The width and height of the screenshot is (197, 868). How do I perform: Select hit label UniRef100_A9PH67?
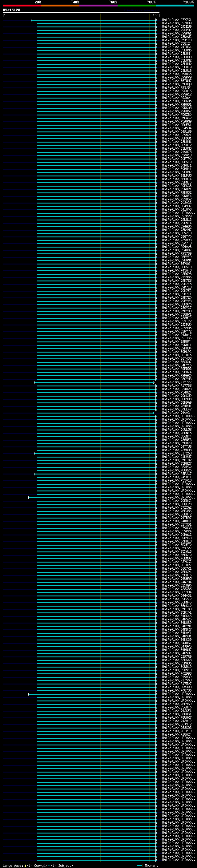click(177, 111)
